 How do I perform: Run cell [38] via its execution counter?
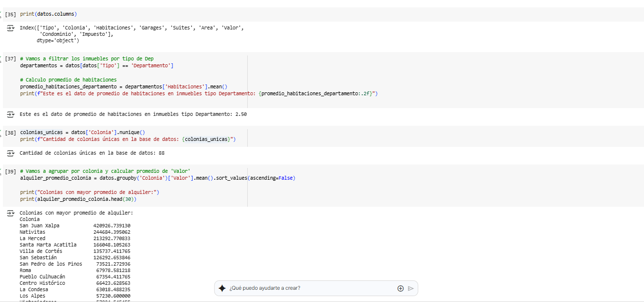pyautogui.click(x=11, y=133)
